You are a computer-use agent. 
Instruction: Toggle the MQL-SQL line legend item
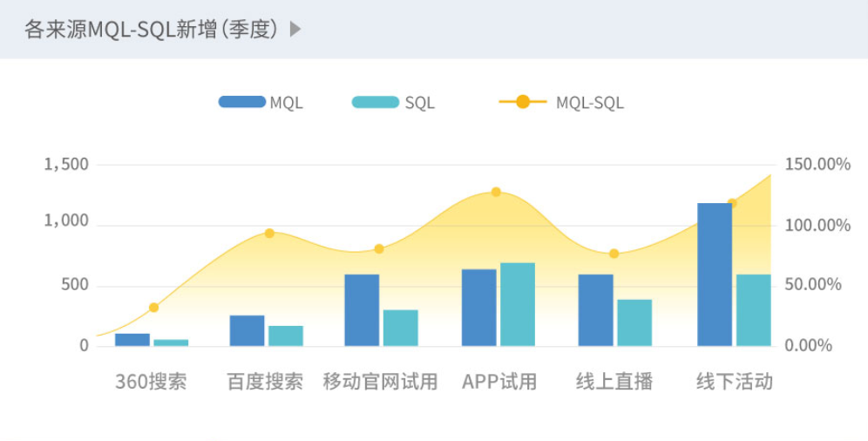pos(561,102)
